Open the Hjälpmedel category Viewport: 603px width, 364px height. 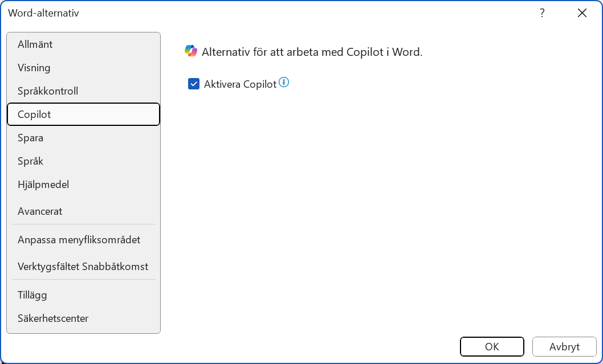(43, 185)
